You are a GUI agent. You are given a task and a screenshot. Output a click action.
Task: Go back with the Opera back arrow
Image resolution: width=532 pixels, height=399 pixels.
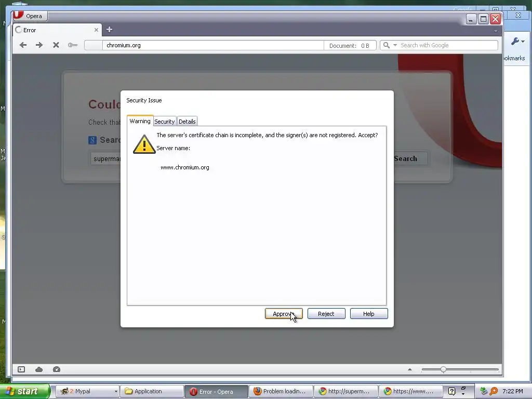pyautogui.click(x=23, y=45)
